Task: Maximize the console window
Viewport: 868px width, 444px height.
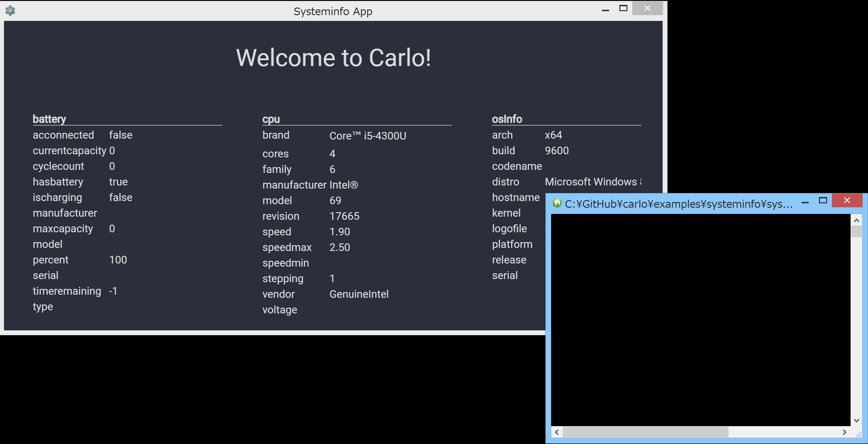Action: [x=823, y=201]
